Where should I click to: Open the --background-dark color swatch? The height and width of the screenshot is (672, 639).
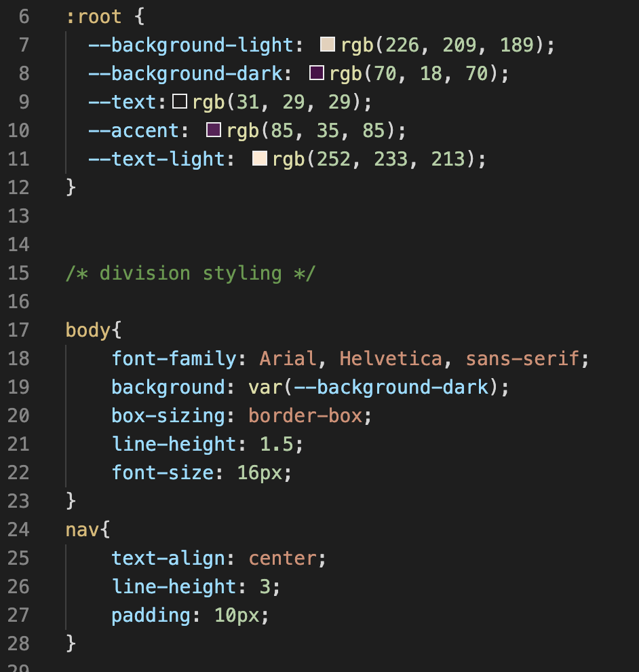click(316, 73)
